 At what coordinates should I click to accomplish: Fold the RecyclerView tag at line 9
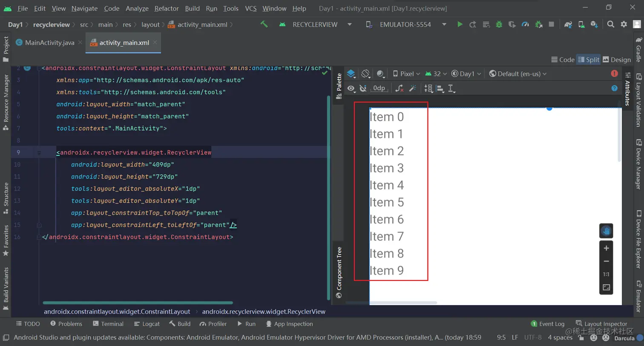point(39,152)
